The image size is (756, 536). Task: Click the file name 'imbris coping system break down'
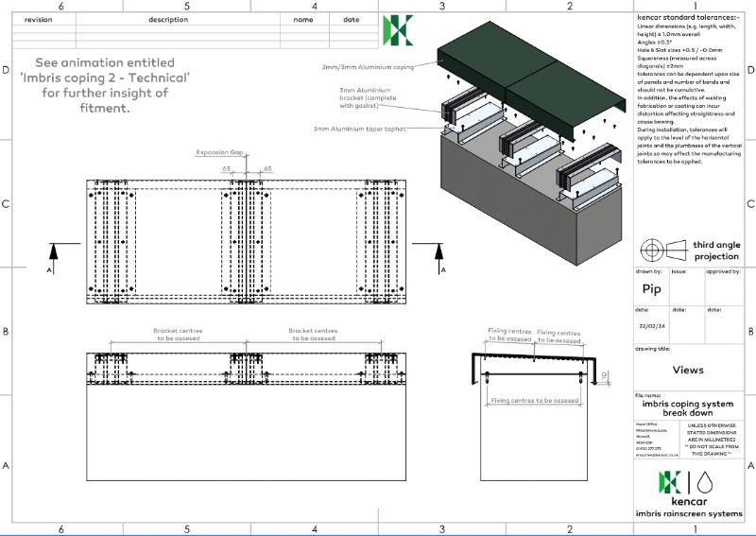click(x=689, y=408)
